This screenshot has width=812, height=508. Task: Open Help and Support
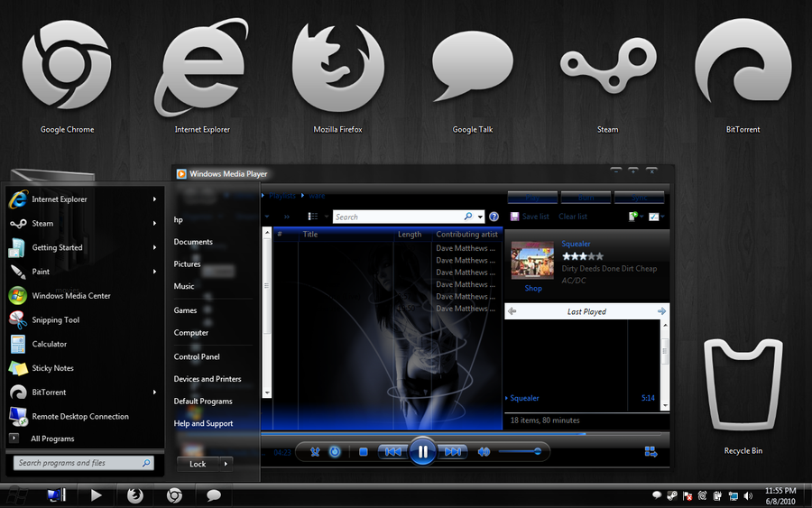204,423
